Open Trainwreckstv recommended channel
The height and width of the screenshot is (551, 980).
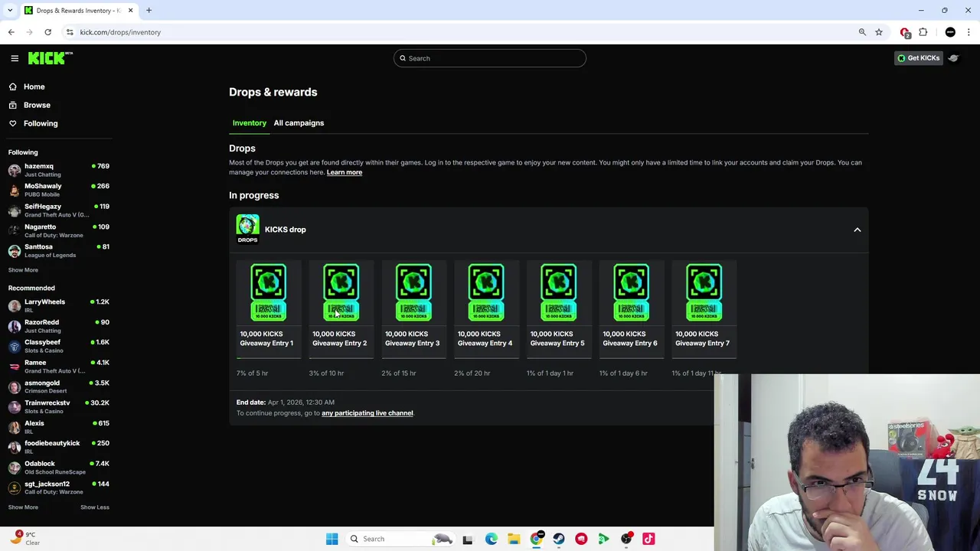[58, 406]
